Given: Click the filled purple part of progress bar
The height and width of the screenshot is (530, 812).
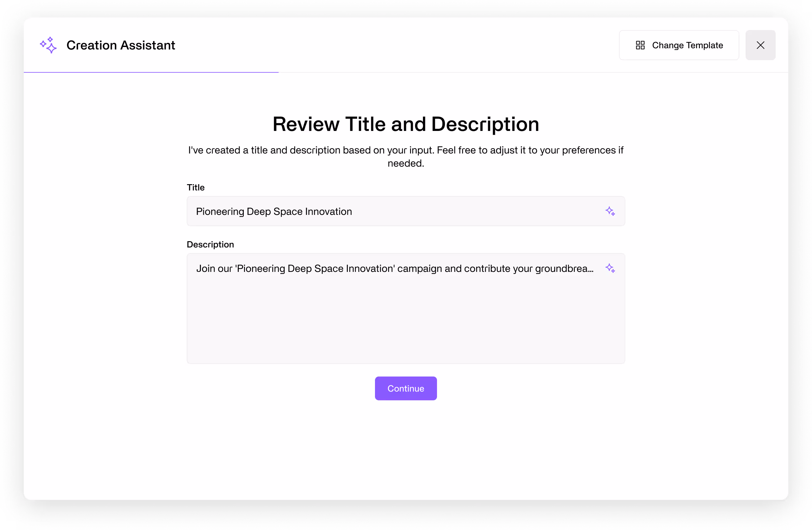Looking at the screenshot, I should (151, 72).
